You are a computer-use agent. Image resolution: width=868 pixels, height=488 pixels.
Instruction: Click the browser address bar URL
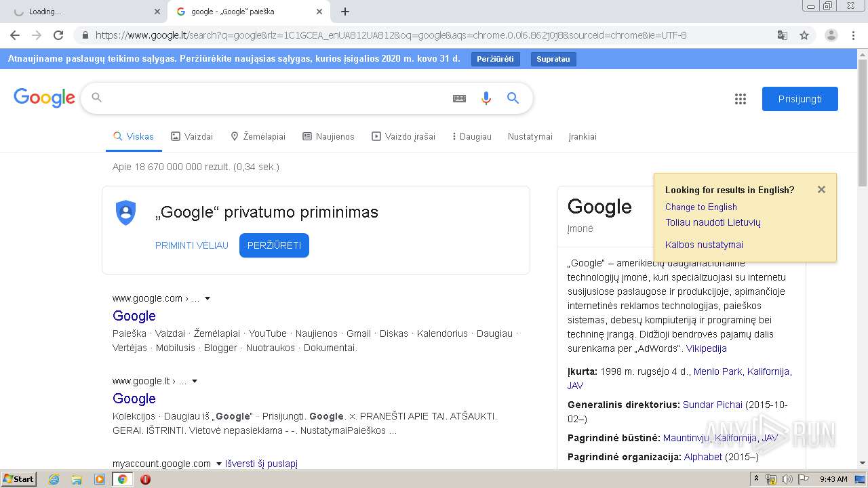[x=391, y=35]
